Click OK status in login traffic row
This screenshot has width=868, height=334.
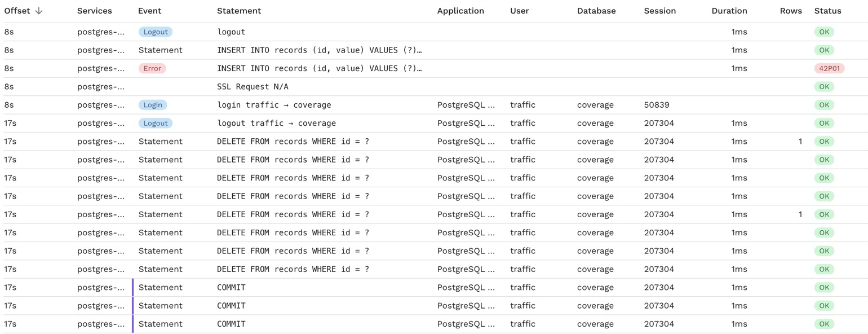point(824,105)
